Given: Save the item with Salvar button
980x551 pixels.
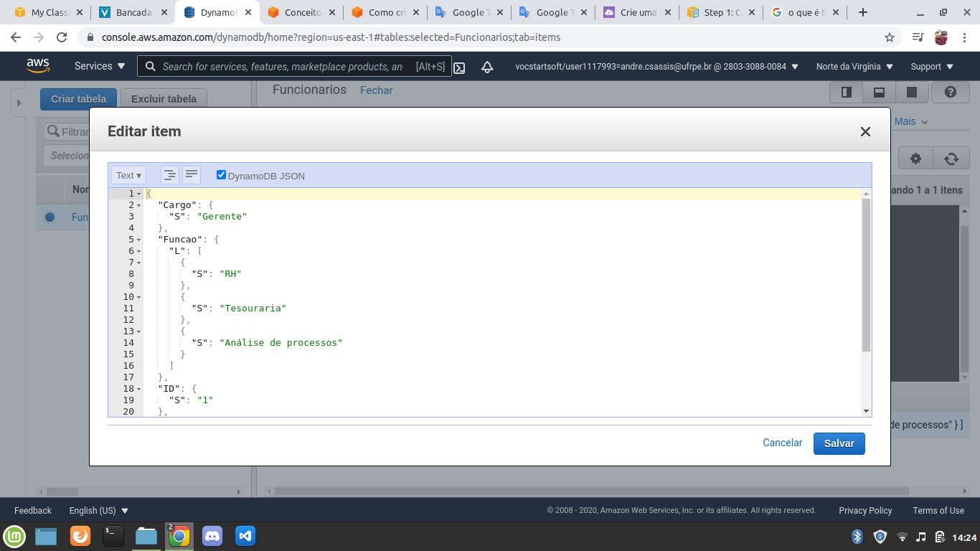Looking at the screenshot, I should 839,443.
